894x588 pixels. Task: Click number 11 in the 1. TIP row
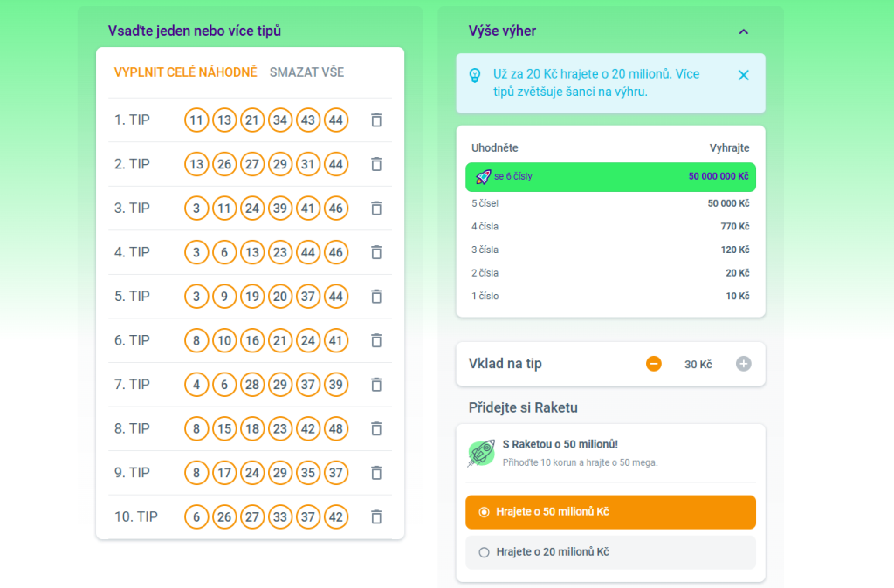196,120
